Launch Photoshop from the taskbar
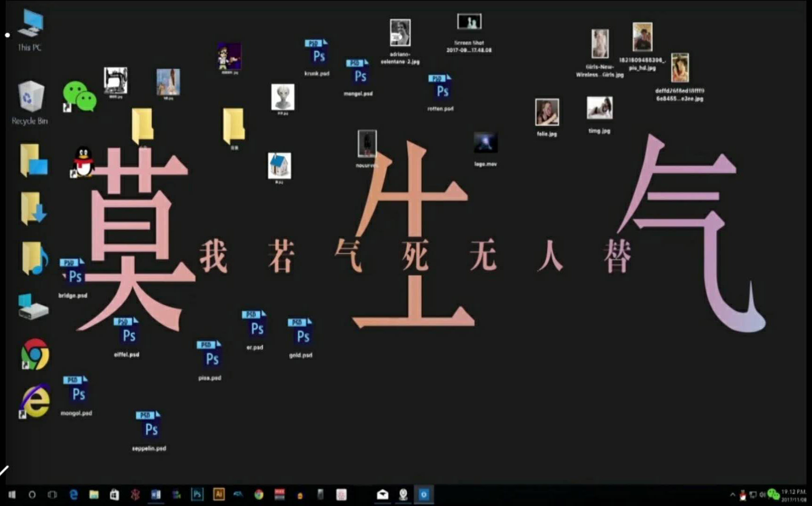The height and width of the screenshot is (506, 812). [x=197, y=495]
